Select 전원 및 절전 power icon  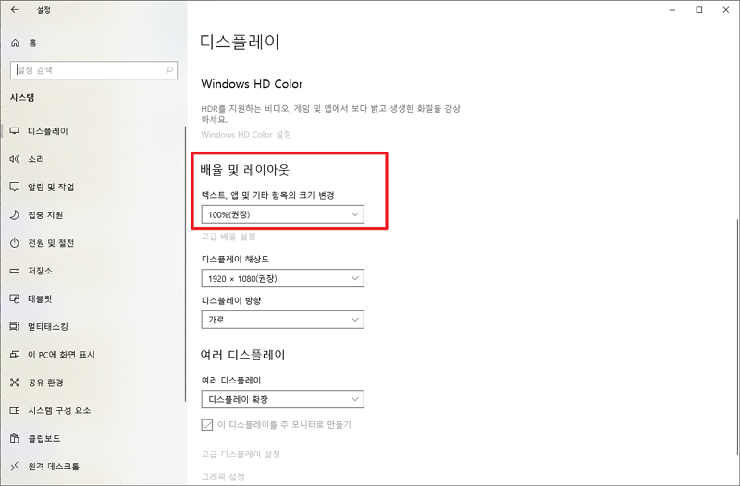14,243
